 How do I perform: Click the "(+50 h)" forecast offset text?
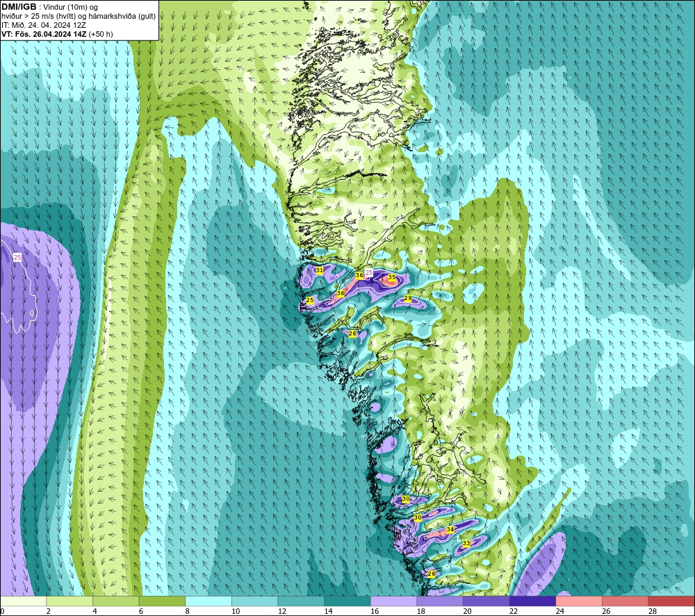[101, 34]
